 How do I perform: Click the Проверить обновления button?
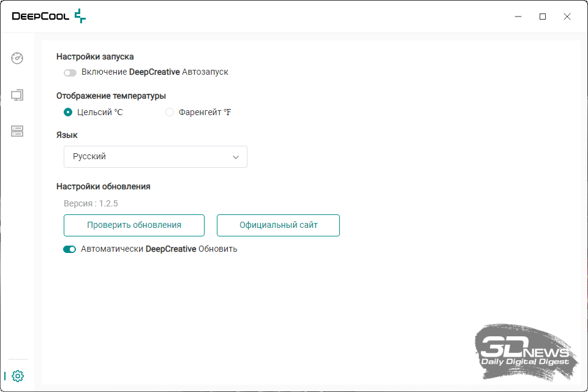134,225
